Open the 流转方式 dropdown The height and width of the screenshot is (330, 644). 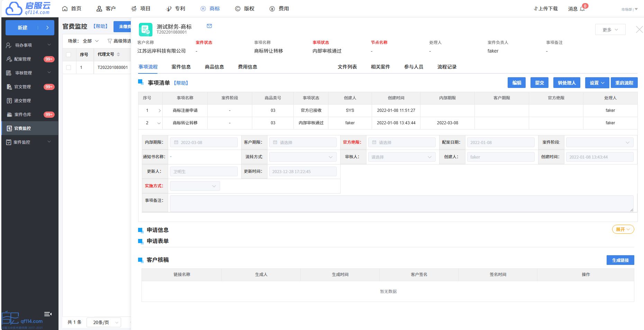tap(303, 157)
